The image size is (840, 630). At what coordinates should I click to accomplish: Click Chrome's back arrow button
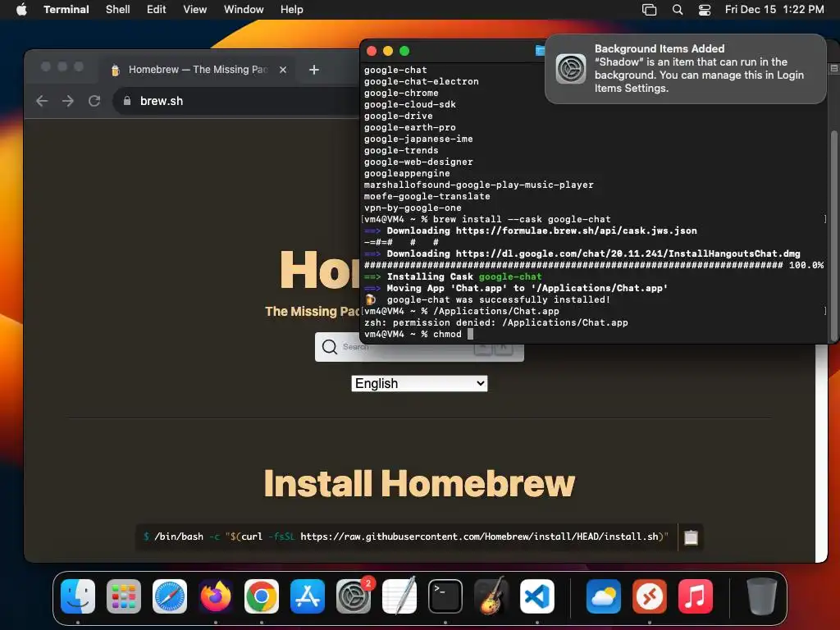[x=42, y=101]
